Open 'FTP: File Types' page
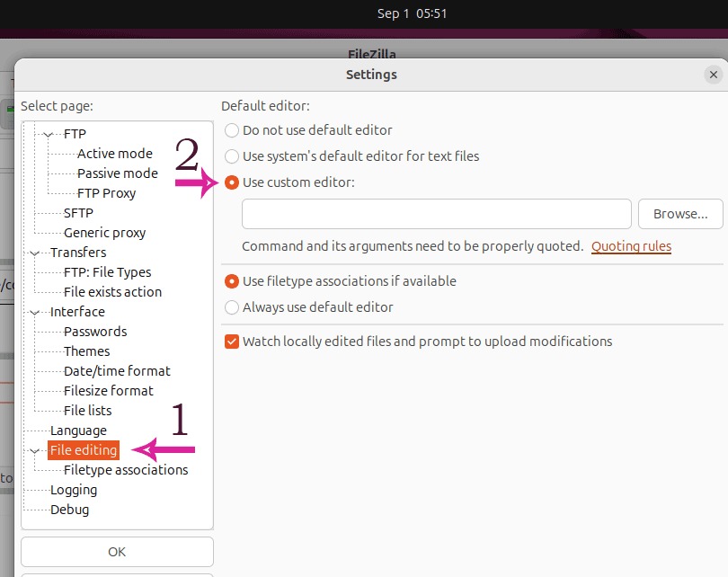The height and width of the screenshot is (577, 728). pos(107,272)
